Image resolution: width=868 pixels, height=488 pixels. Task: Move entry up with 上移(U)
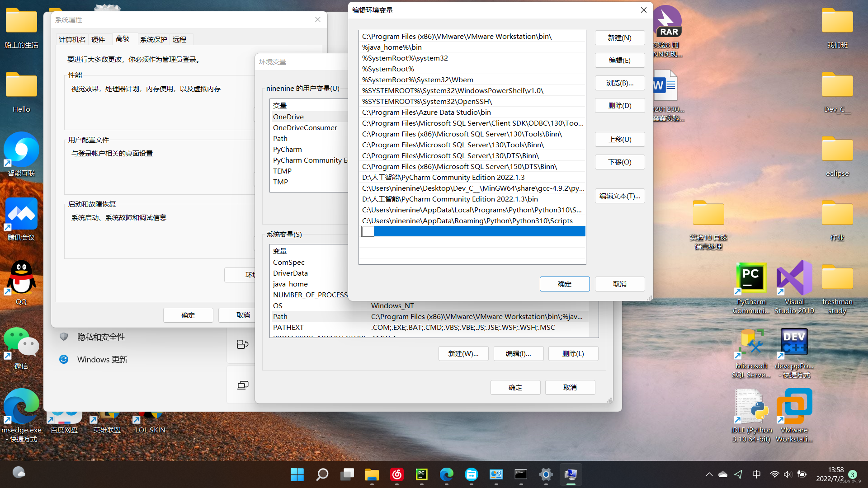click(619, 140)
